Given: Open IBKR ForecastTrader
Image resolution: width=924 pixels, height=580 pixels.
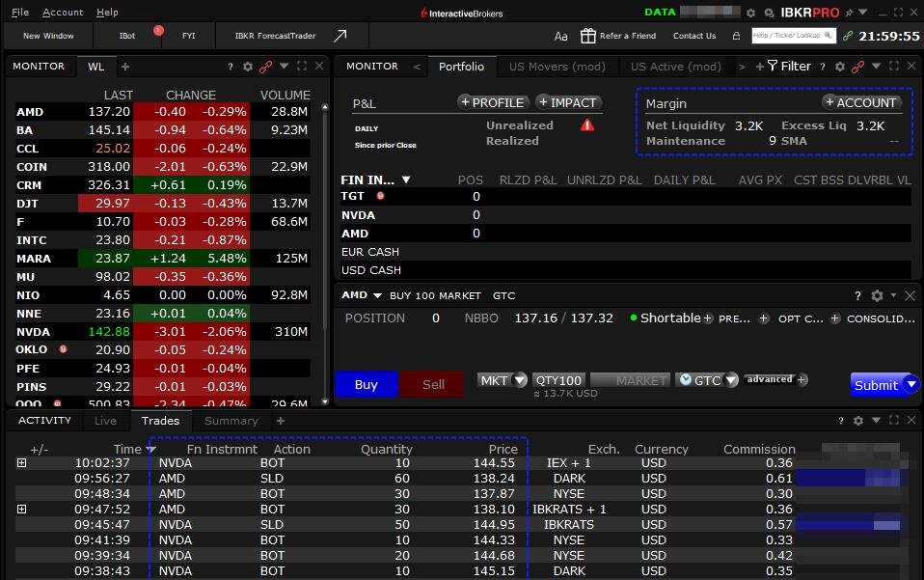Looking at the screenshot, I should coord(275,36).
